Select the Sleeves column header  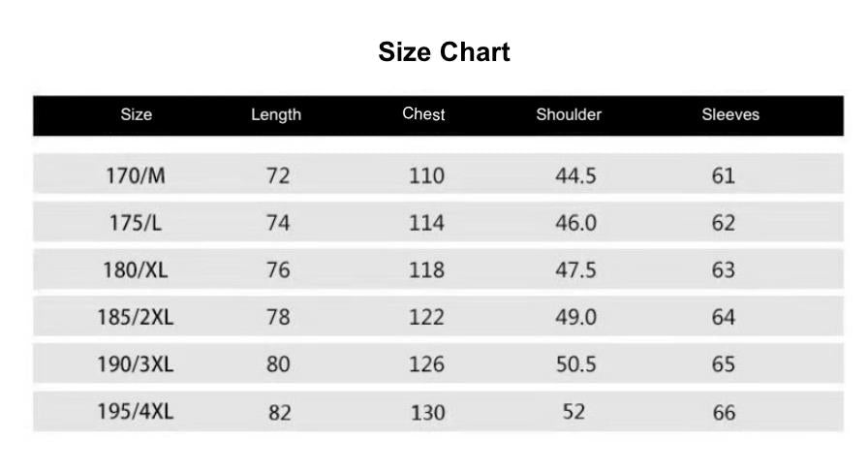coord(730,114)
